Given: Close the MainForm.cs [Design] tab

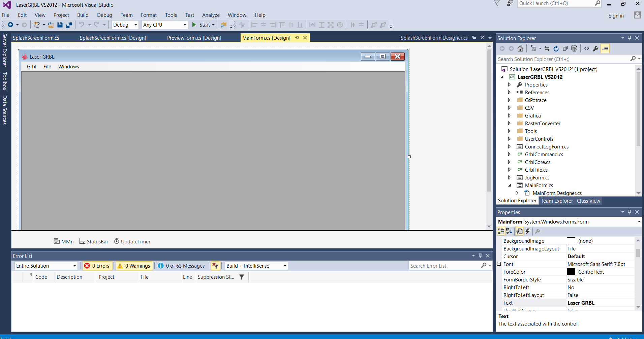Looking at the screenshot, I should (305, 38).
